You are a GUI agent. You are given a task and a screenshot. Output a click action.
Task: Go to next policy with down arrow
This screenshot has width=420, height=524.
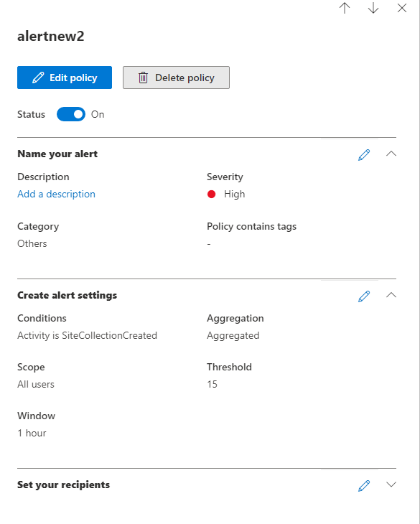373,8
